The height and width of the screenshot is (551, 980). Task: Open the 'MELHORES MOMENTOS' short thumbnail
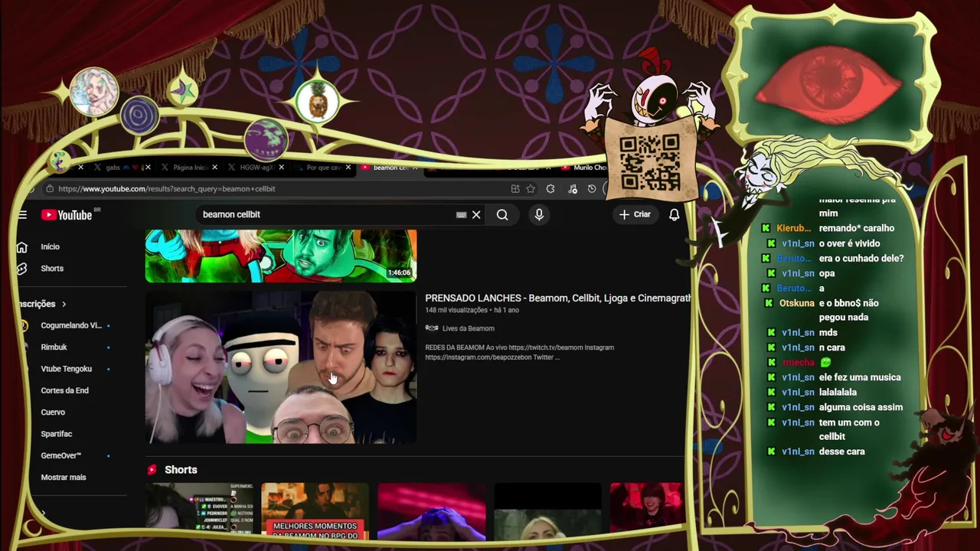click(x=315, y=511)
